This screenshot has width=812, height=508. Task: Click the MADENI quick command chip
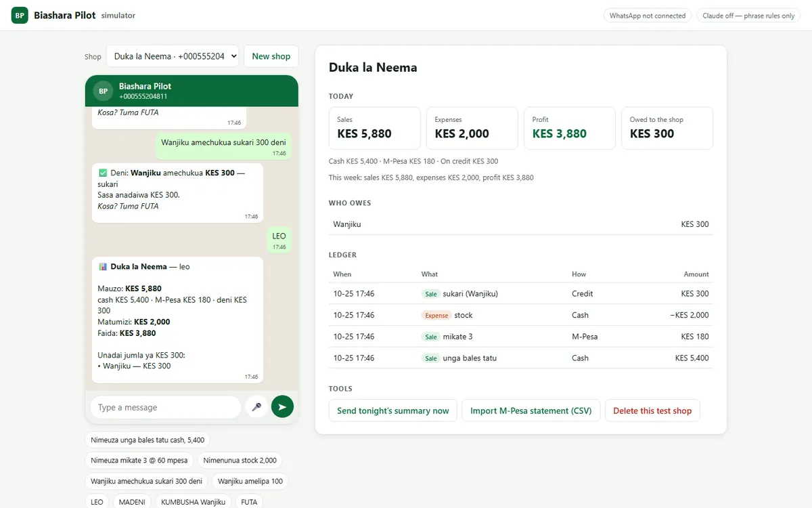[x=132, y=502]
